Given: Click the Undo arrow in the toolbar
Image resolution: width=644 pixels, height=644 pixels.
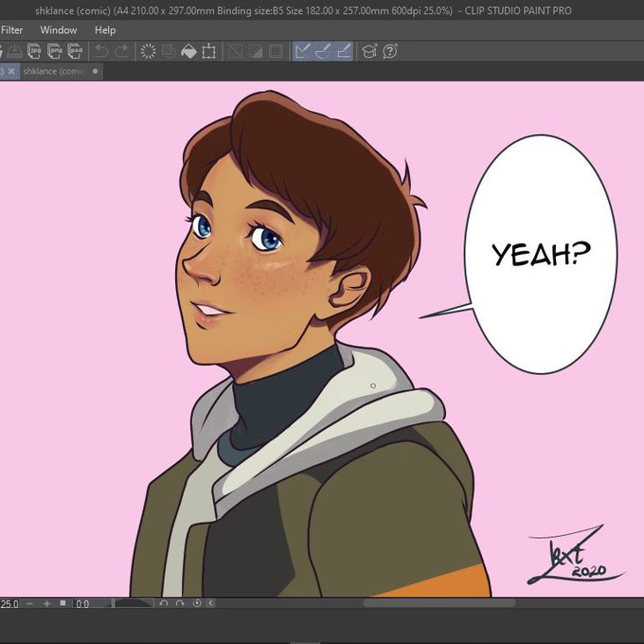Looking at the screenshot, I should pos(101,51).
